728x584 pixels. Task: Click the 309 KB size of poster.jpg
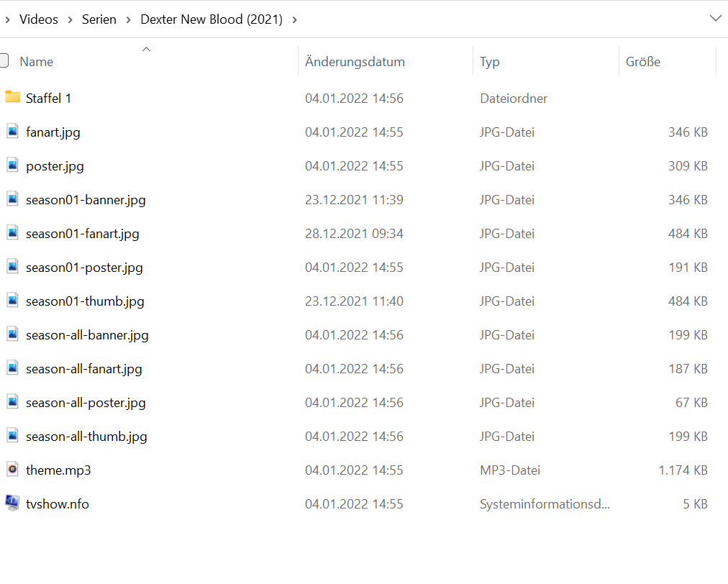(688, 166)
